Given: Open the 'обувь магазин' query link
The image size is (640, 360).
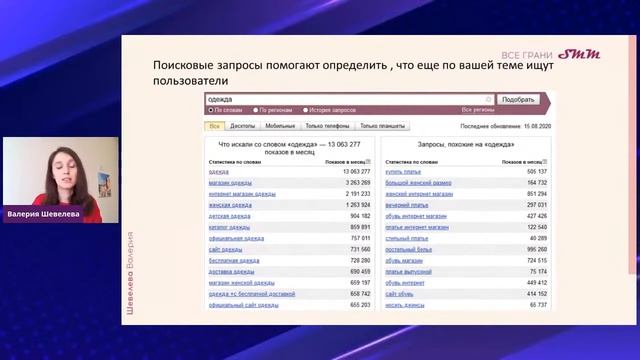Looking at the screenshot, I should click(x=404, y=260).
